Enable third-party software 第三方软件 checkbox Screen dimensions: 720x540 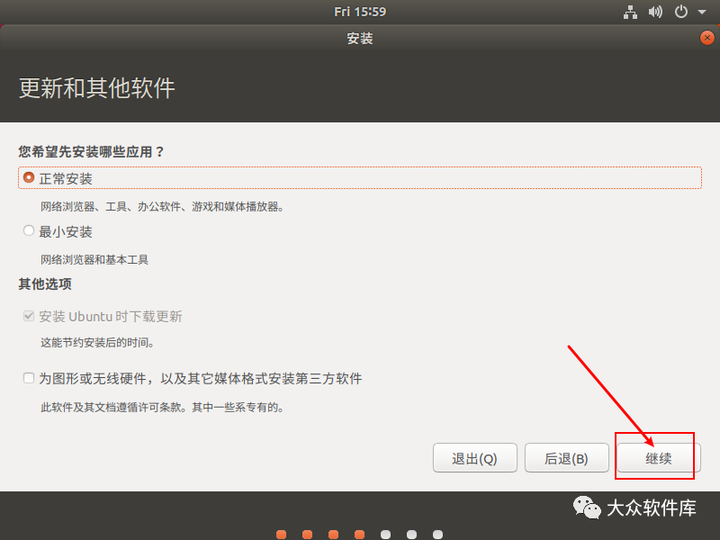(x=28, y=378)
